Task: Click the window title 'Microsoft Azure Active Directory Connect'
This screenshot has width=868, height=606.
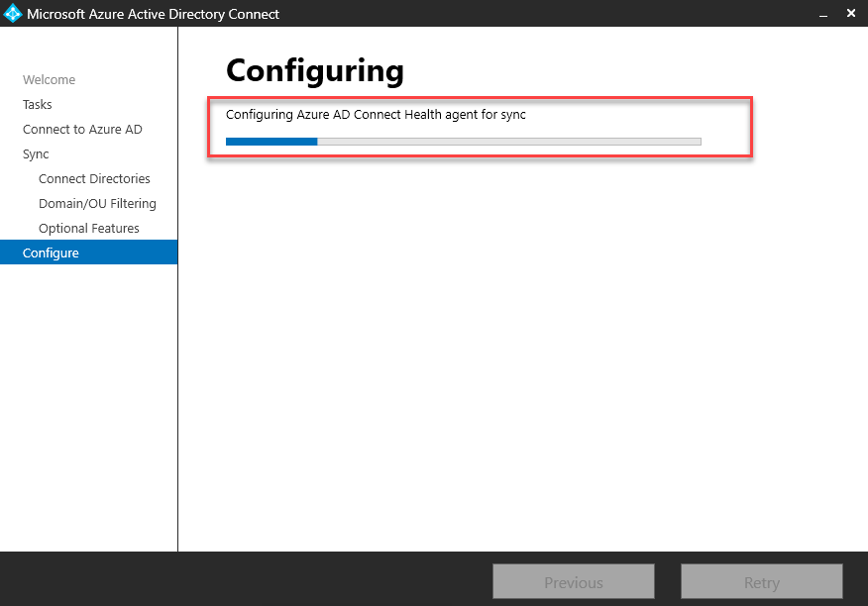Action: (x=153, y=14)
